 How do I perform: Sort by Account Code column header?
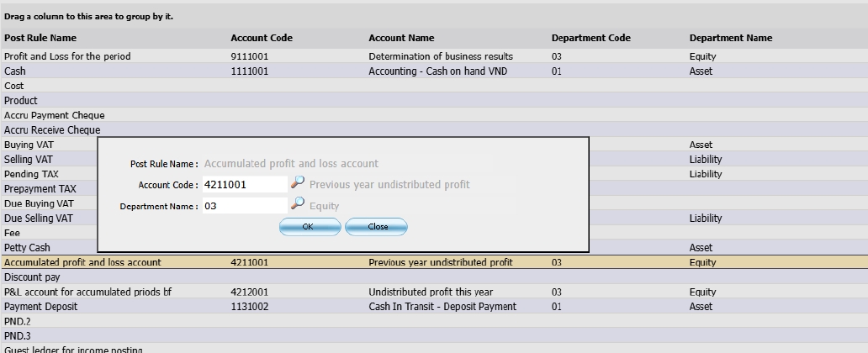pos(261,38)
